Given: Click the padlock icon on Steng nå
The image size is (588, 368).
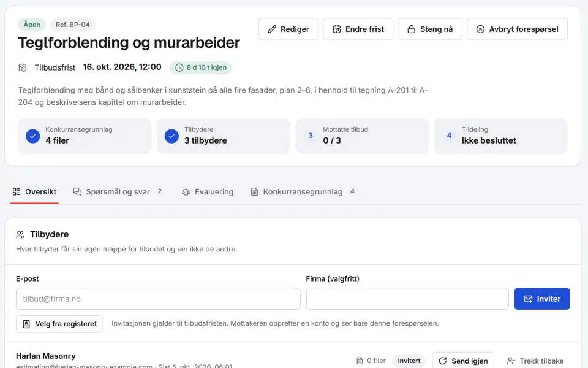Looking at the screenshot, I should point(412,29).
